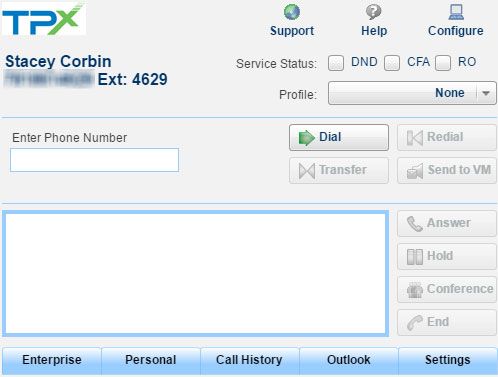
Task: Click the Hold button label
Action: pyautogui.click(x=440, y=256)
